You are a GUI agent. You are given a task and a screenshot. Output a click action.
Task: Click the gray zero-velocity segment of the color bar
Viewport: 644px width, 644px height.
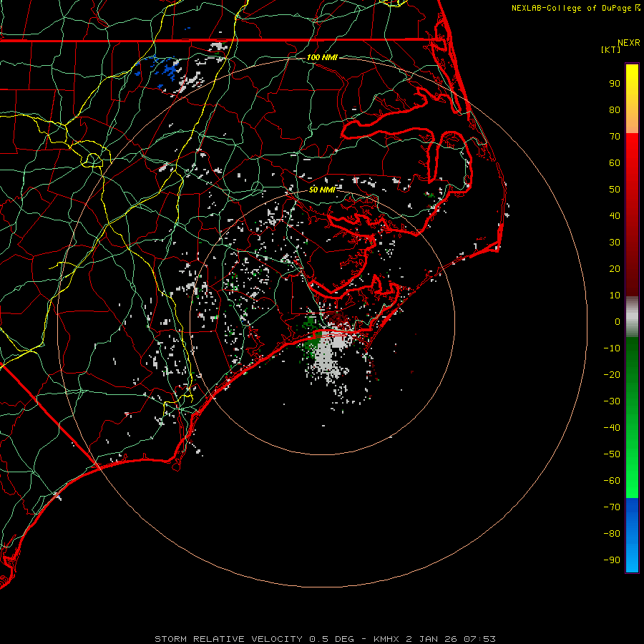point(632,317)
